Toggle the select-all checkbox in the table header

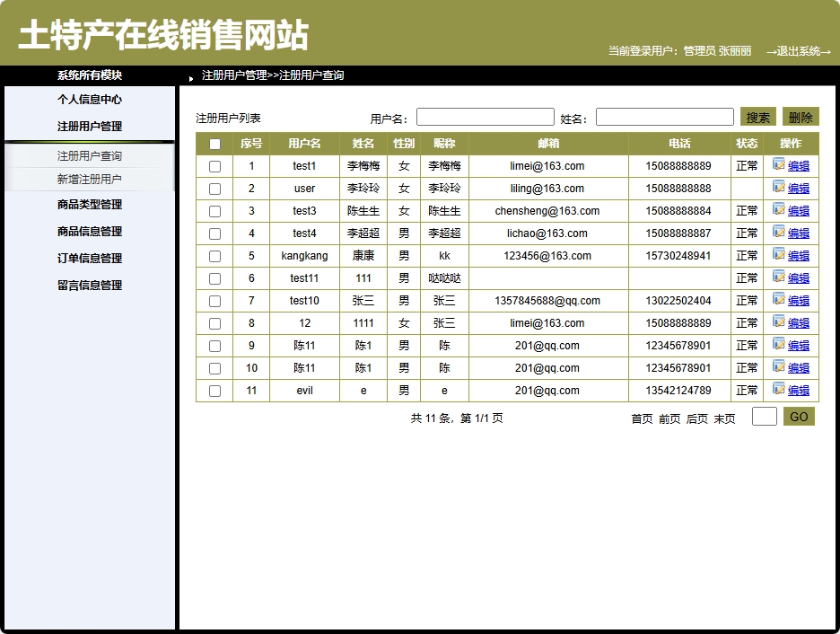tap(215, 144)
